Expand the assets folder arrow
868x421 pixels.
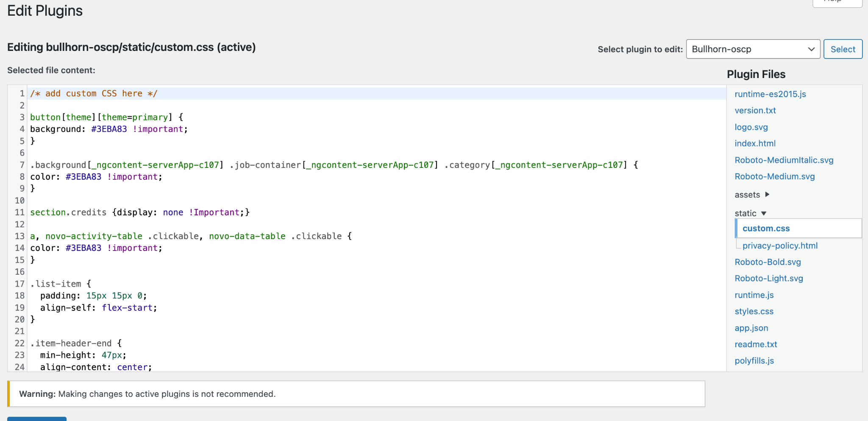pos(767,195)
